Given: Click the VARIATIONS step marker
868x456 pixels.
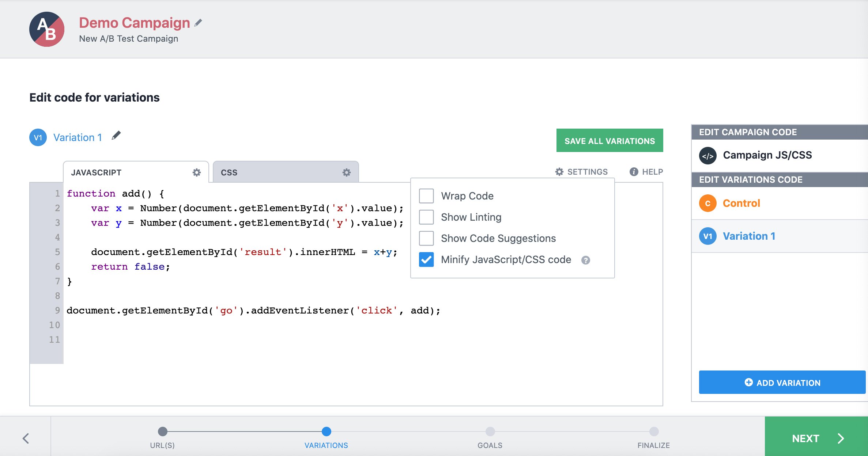Looking at the screenshot, I should point(327,432).
